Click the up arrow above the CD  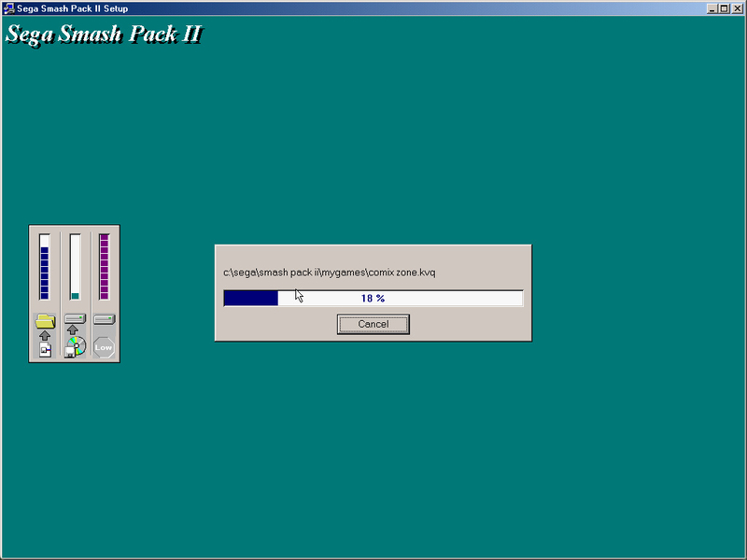[x=73, y=329]
